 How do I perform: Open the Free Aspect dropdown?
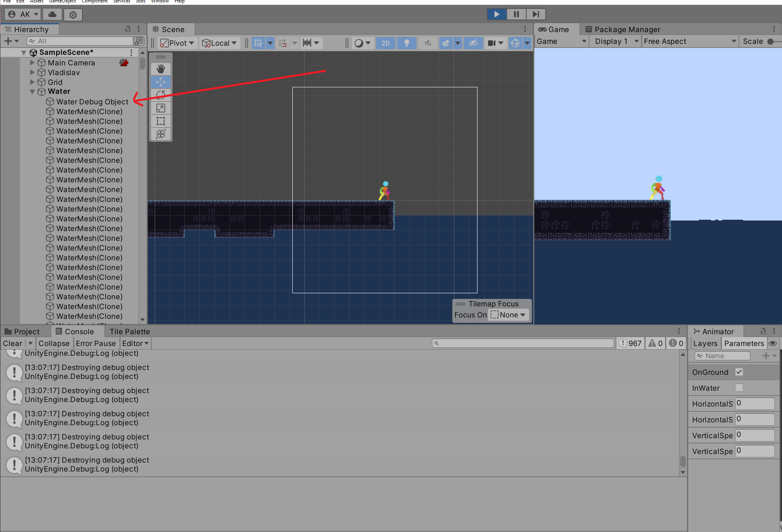(x=690, y=41)
